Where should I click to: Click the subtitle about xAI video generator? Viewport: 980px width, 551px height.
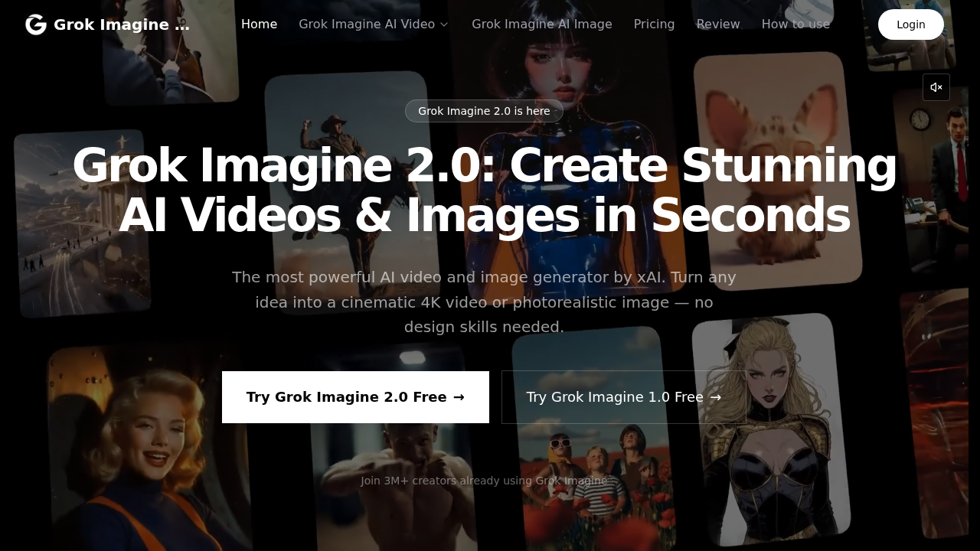(x=484, y=302)
